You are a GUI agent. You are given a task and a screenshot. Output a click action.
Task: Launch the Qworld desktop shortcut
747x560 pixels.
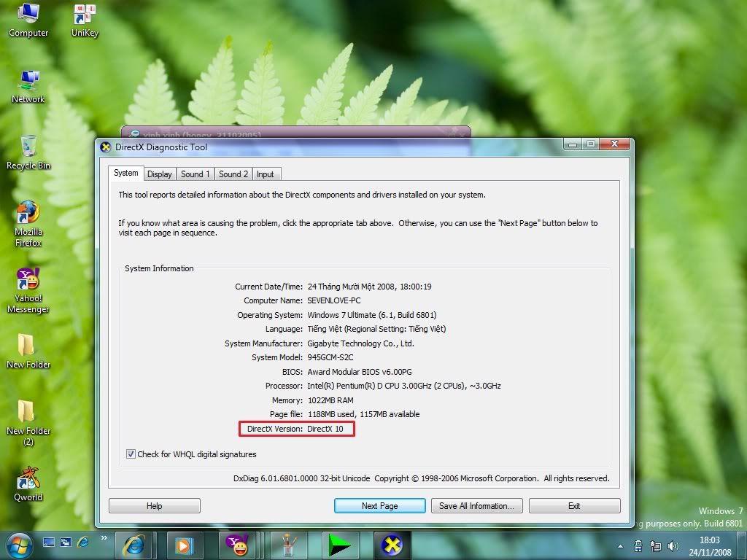tap(28, 484)
